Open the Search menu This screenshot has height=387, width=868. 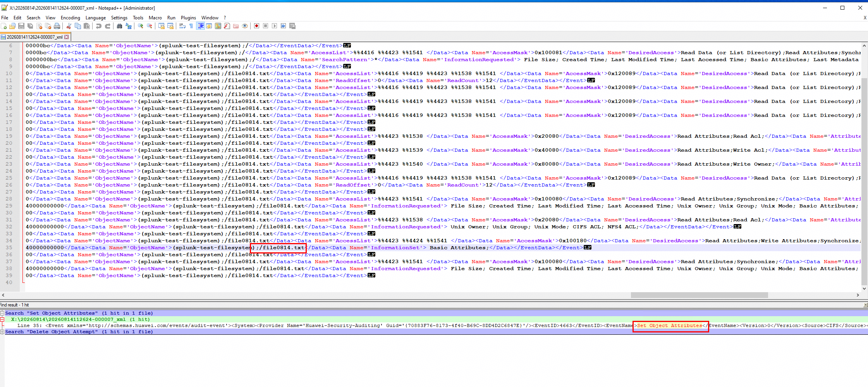33,18
